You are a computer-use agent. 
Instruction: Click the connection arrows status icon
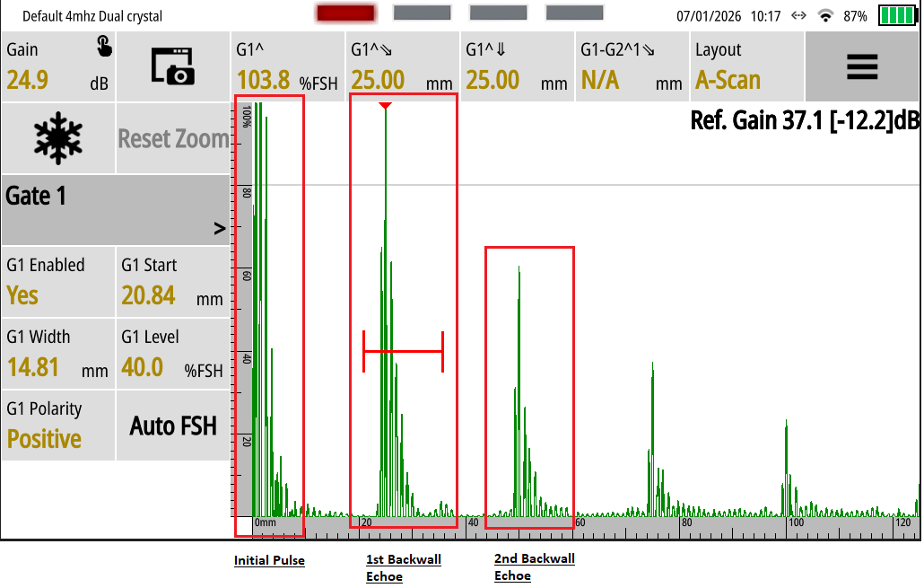coord(798,16)
